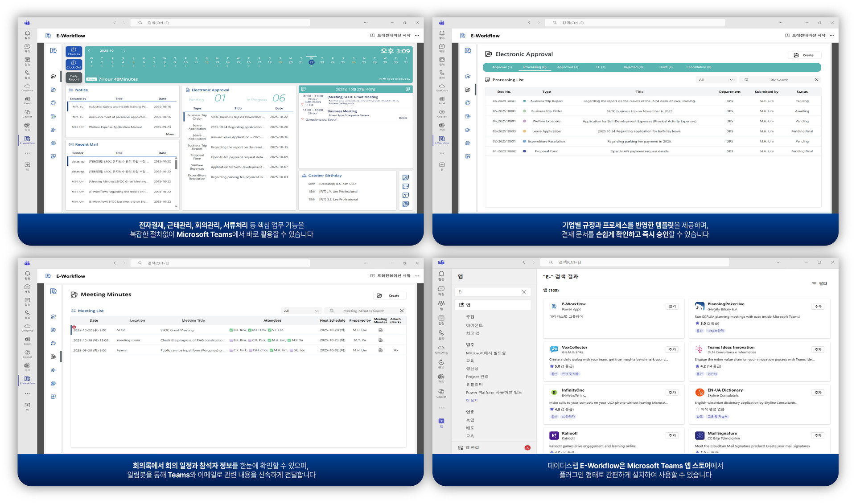This screenshot has height=504, width=856.
Task: Toggle B.K. Kim attendee checkbox in SFOC Gmat Meeting
Action: (x=231, y=330)
